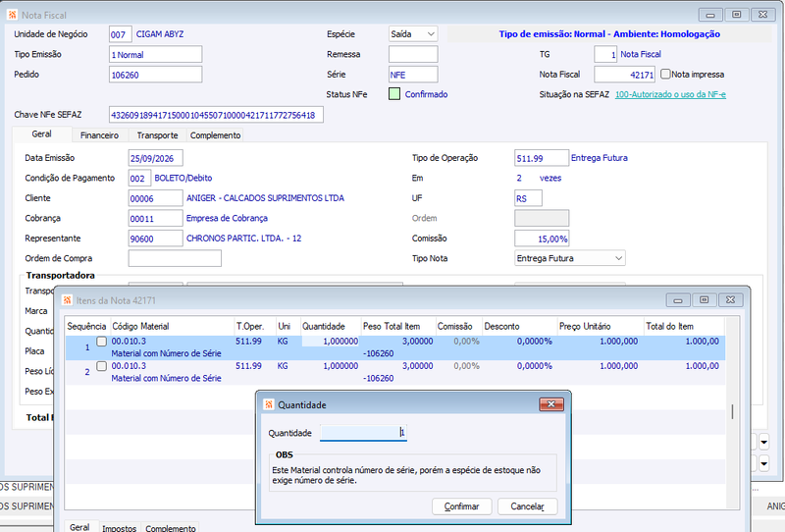Open the 100-Autorizado o uso da NF-e link
The height and width of the screenshot is (532, 785).
pos(670,94)
